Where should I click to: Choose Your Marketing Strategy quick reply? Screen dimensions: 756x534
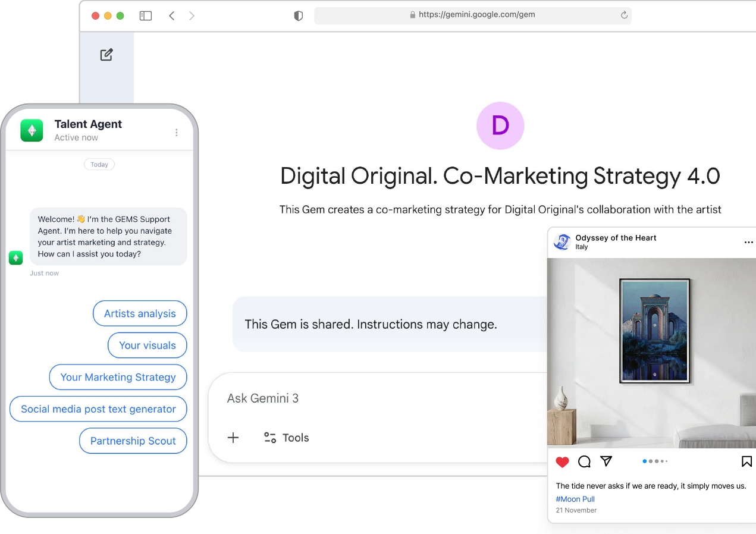pyautogui.click(x=118, y=377)
